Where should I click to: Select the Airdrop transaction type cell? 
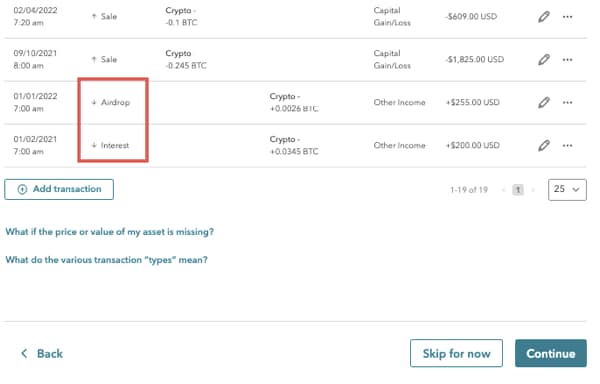(x=111, y=103)
